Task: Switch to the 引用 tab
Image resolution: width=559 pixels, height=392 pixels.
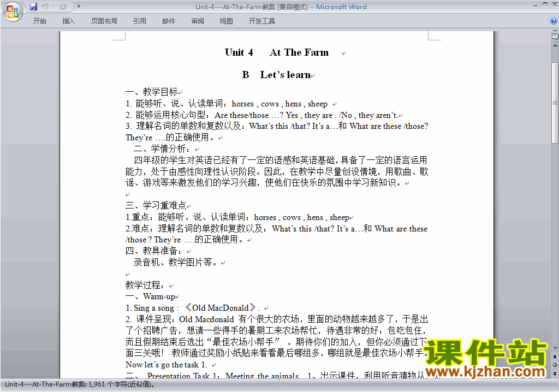Action: (x=140, y=21)
